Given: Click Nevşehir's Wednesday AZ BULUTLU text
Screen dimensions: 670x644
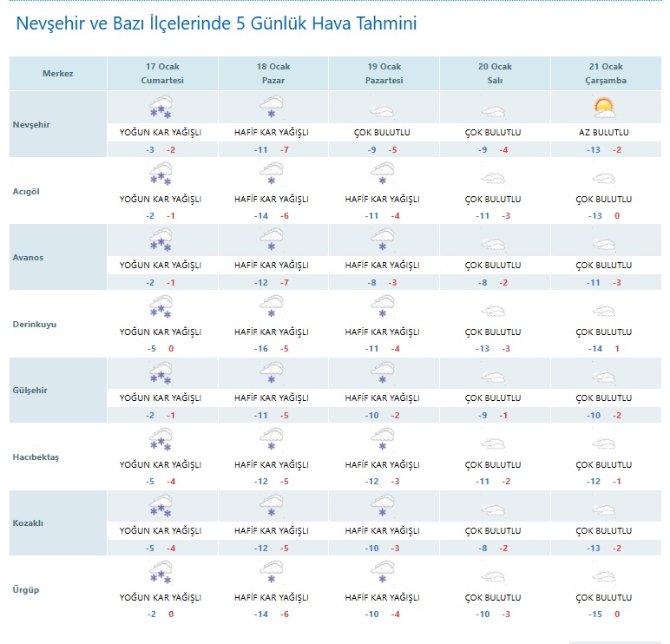Looking at the screenshot, I should pos(603,133).
